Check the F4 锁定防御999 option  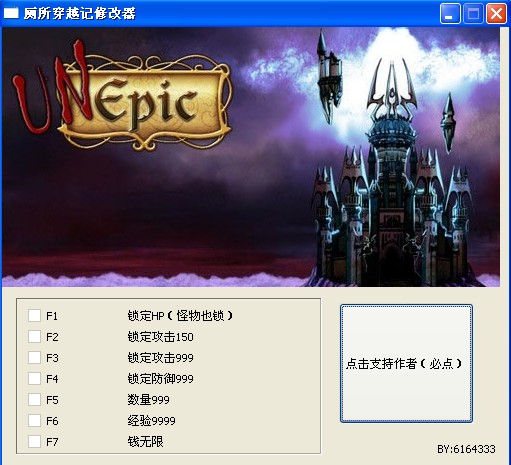point(34,378)
